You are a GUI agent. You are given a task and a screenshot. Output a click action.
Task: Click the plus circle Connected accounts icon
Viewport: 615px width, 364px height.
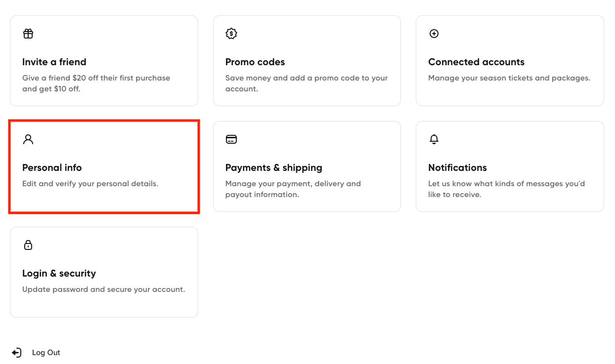click(434, 34)
